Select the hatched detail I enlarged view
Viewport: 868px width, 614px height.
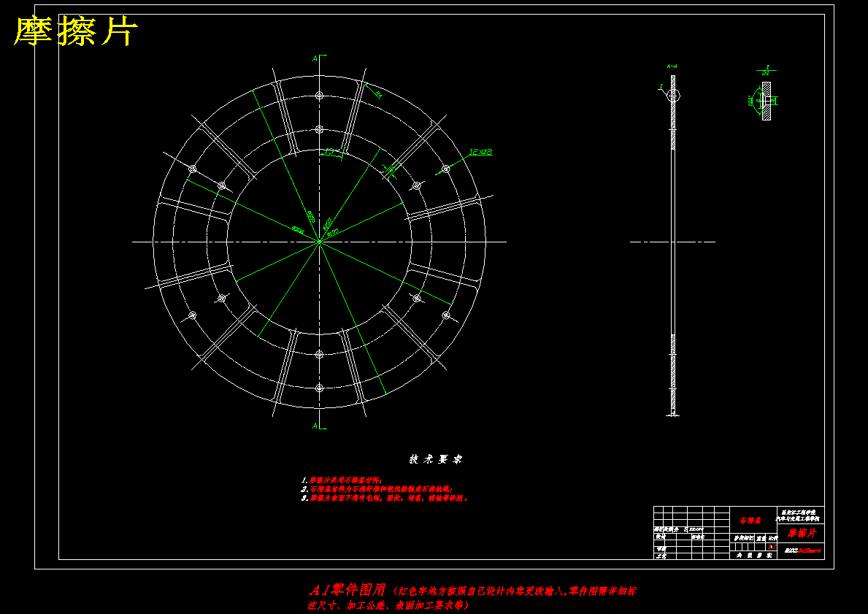click(x=766, y=101)
